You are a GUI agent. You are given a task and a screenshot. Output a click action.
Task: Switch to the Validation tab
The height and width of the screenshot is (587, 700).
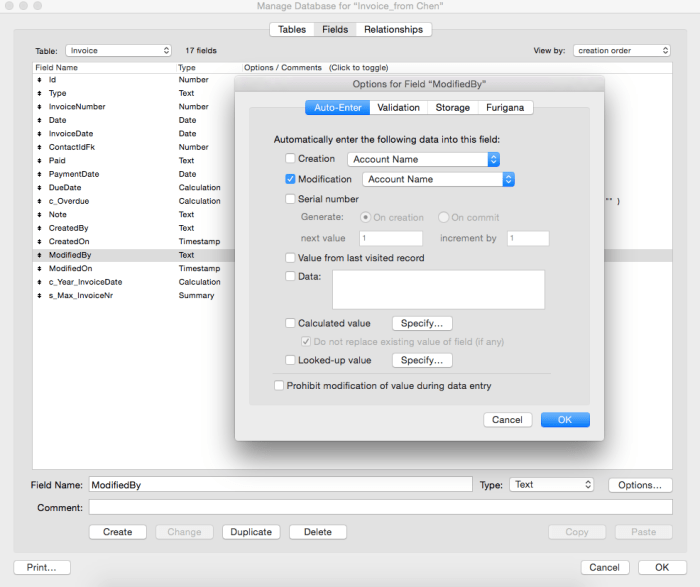pos(398,108)
